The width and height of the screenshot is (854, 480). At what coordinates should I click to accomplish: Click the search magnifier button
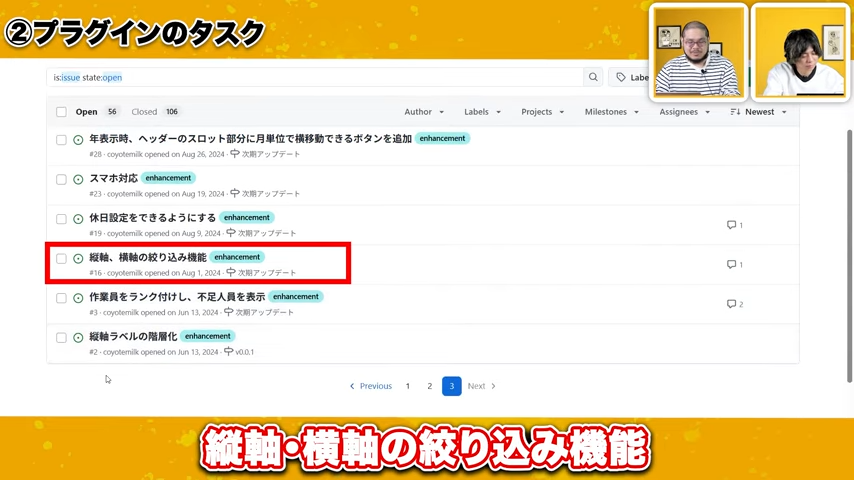coord(593,77)
